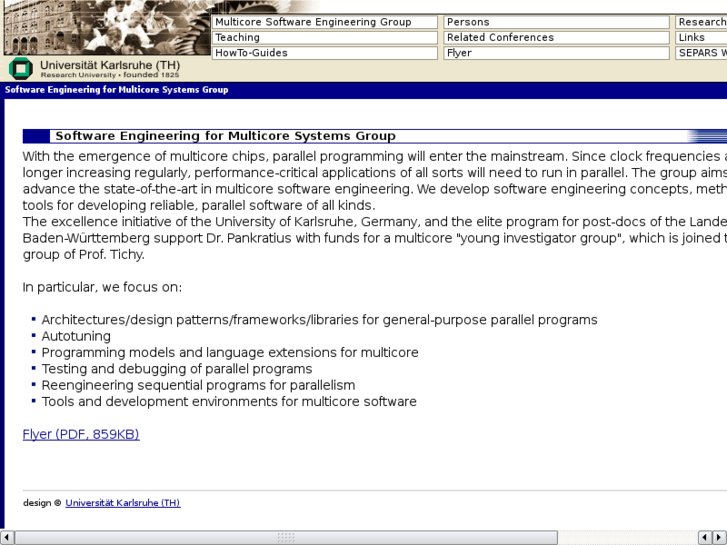Open the Research menu item

pos(701,22)
